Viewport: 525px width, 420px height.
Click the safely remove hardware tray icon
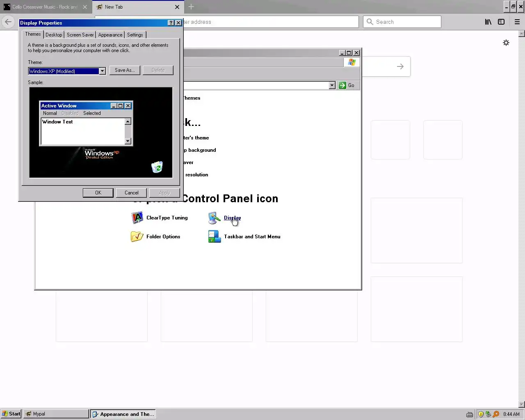(x=488, y=414)
